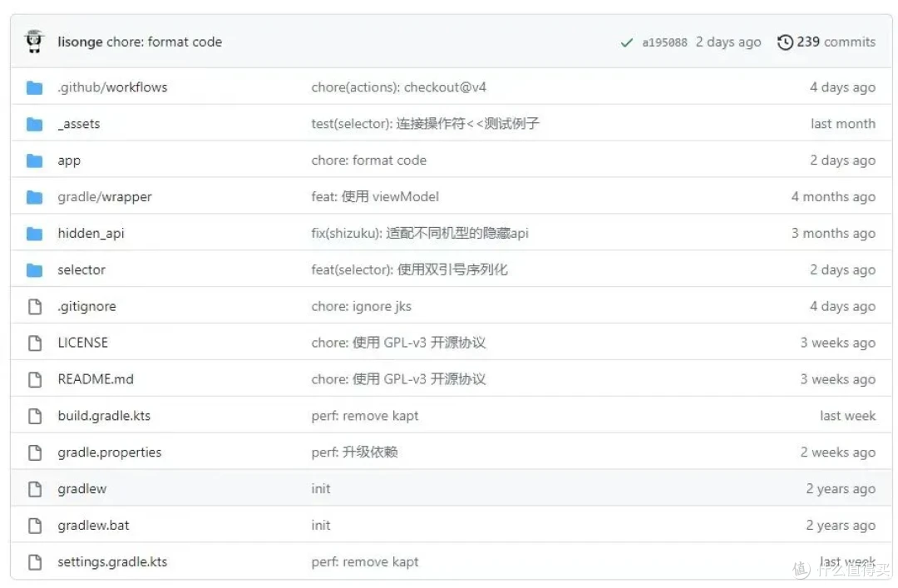
Task: Open the hidden_api folder
Action: tap(91, 233)
